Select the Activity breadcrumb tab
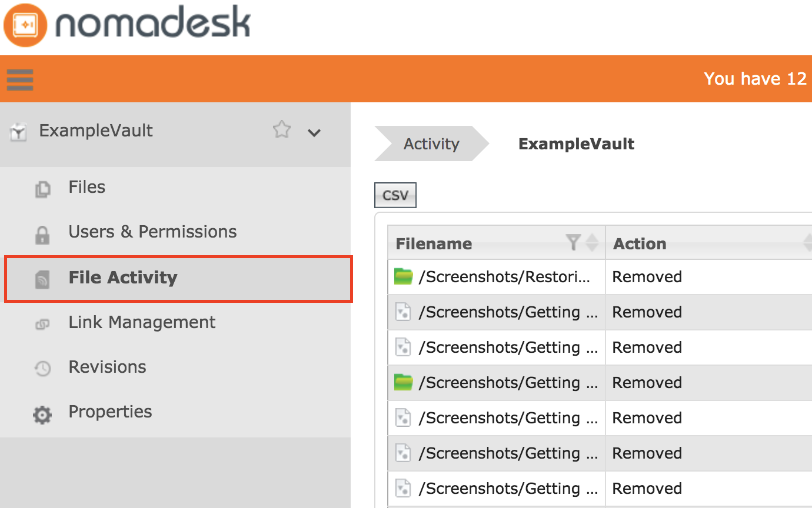The width and height of the screenshot is (812, 508). pyautogui.click(x=431, y=143)
